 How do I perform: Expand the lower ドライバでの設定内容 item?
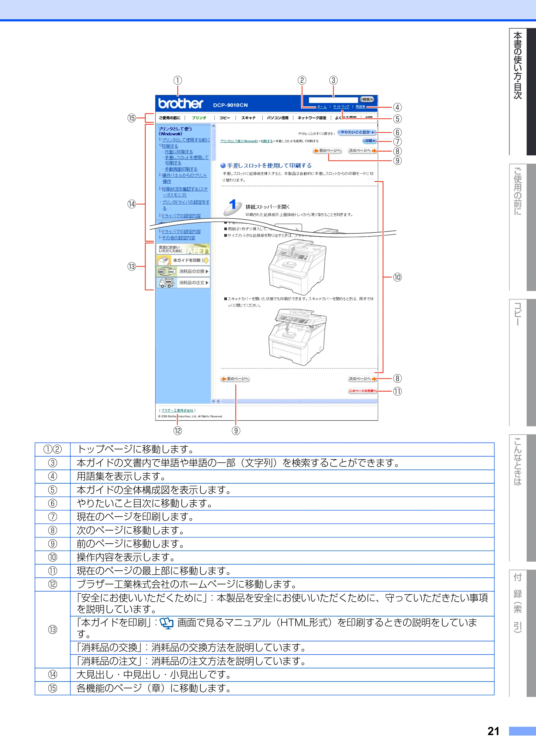161,231
